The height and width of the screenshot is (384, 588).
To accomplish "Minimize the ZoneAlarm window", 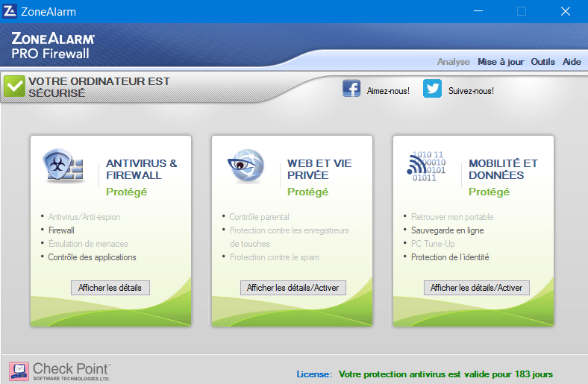I will [478, 11].
